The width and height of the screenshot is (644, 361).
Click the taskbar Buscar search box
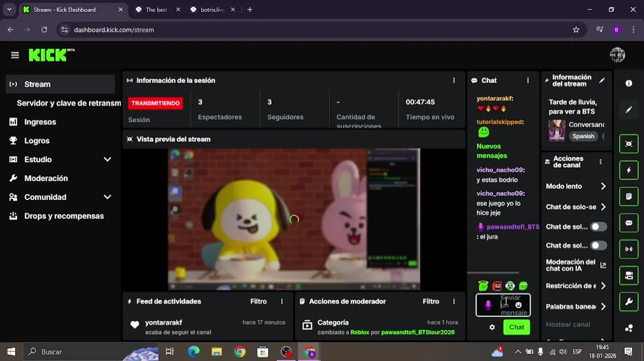pyautogui.click(x=90, y=352)
